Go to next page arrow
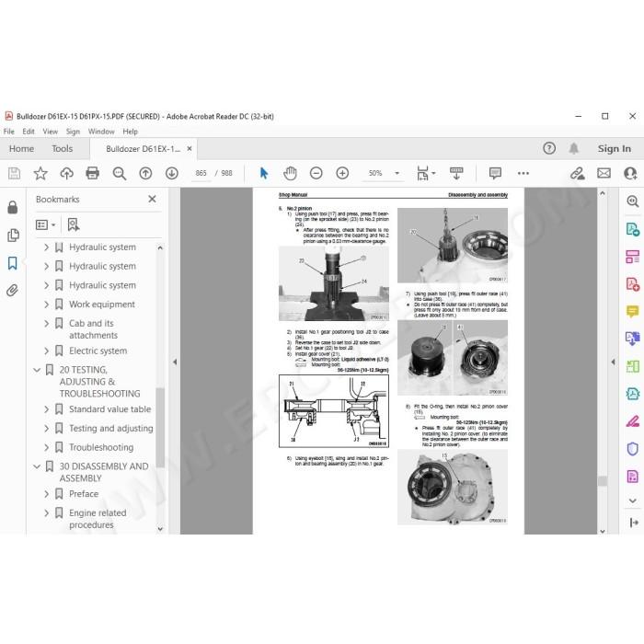 tap(172, 173)
